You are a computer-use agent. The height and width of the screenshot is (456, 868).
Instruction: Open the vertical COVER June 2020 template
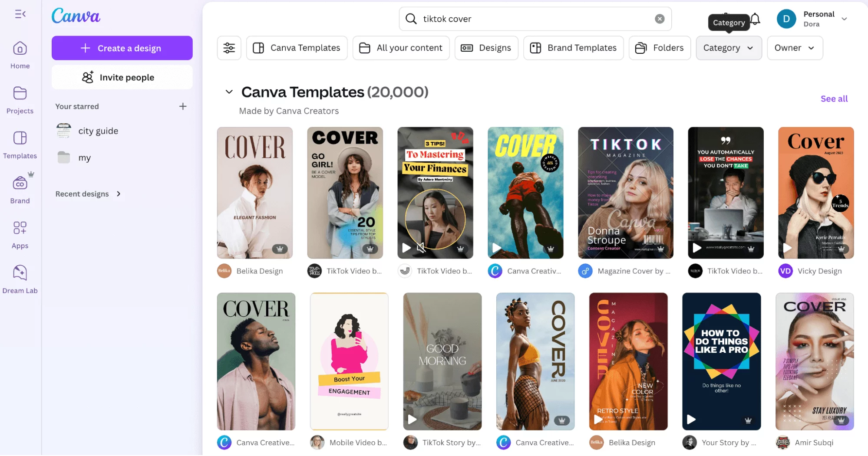point(535,361)
